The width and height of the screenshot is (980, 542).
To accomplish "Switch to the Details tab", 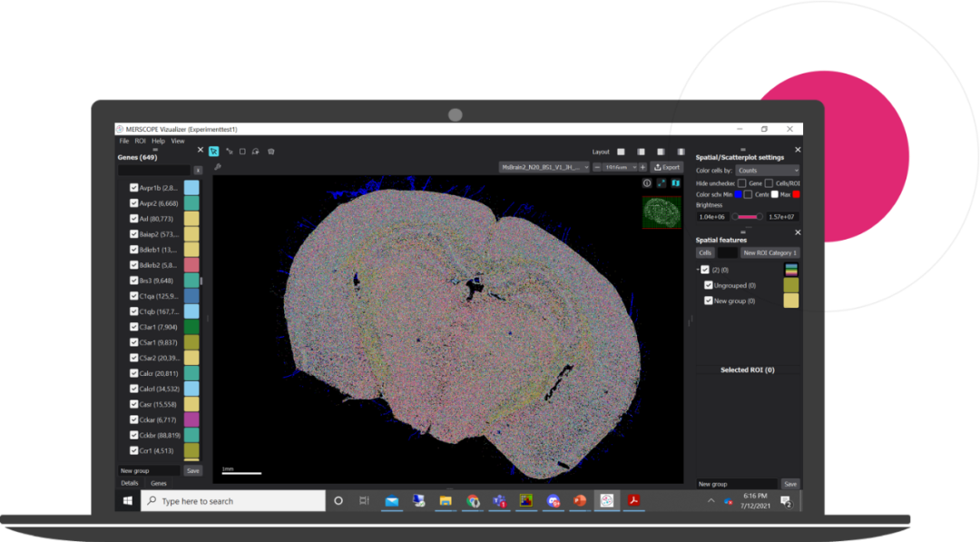I will [x=129, y=483].
